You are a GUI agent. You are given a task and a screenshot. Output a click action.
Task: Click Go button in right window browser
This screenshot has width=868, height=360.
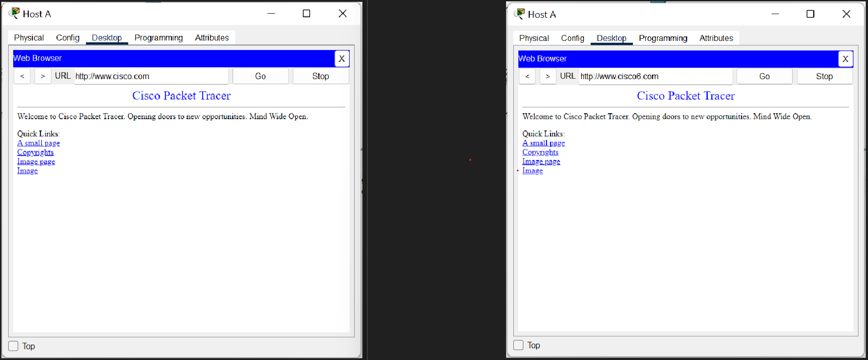[x=764, y=76]
